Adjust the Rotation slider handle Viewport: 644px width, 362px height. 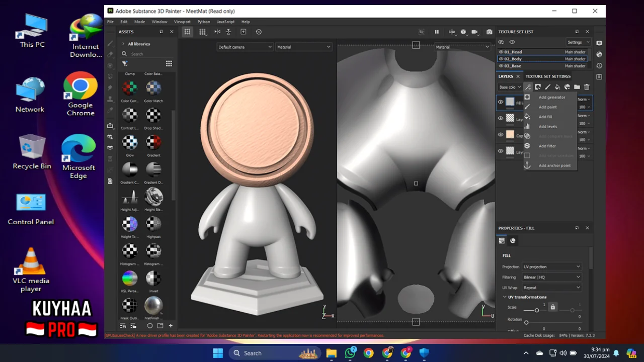point(526,322)
